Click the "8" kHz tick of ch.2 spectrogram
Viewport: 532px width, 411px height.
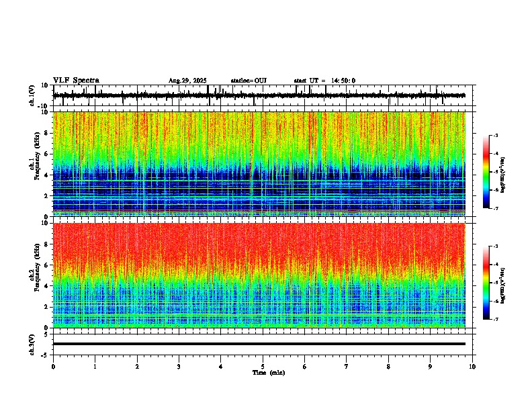pos(47,244)
